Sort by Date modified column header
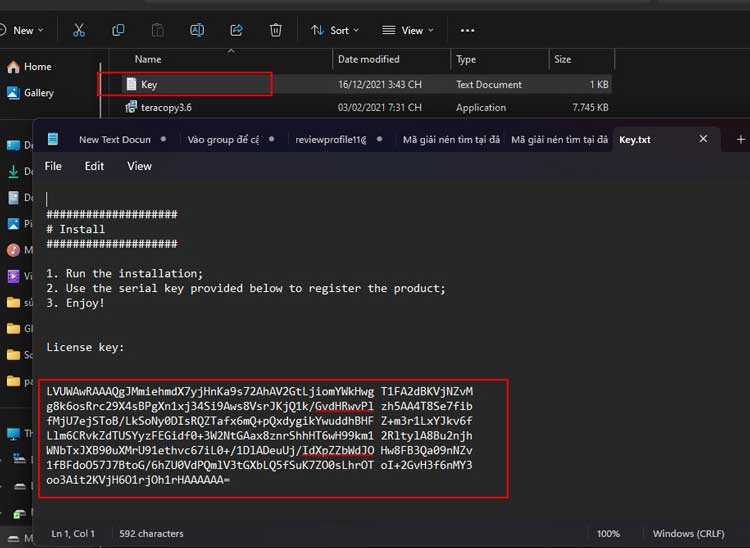Viewport: 750px width, 548px height. 368,59
